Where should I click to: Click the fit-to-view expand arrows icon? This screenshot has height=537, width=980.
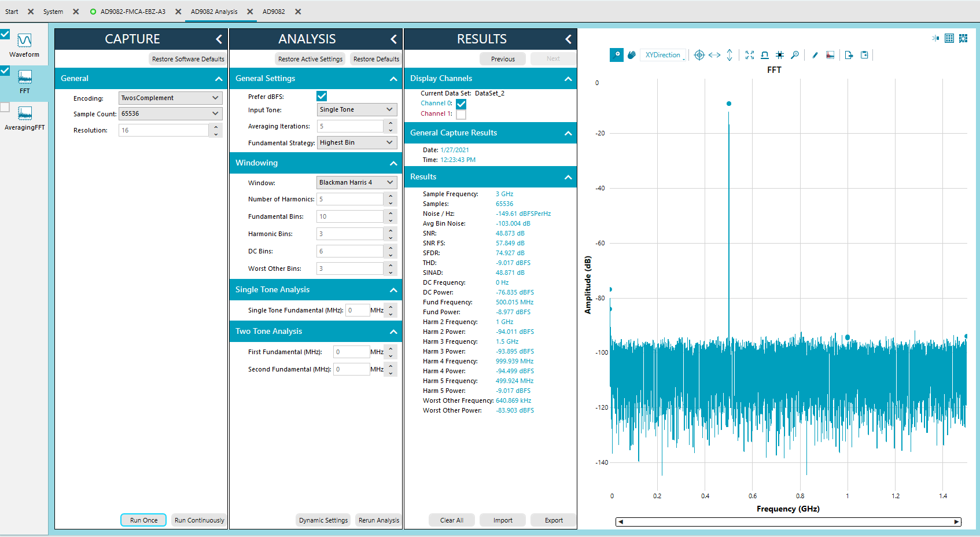[750, 55]
